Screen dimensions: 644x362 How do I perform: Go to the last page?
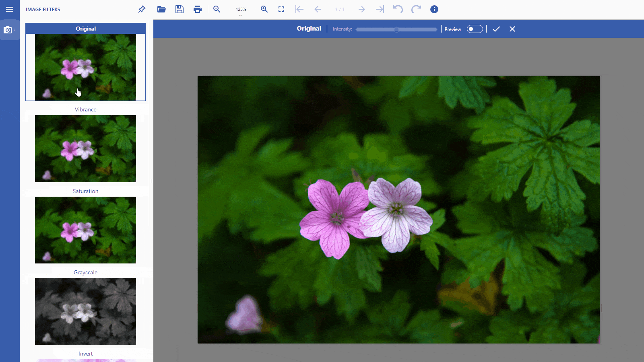pyautogui.click(x=380, y=9)
